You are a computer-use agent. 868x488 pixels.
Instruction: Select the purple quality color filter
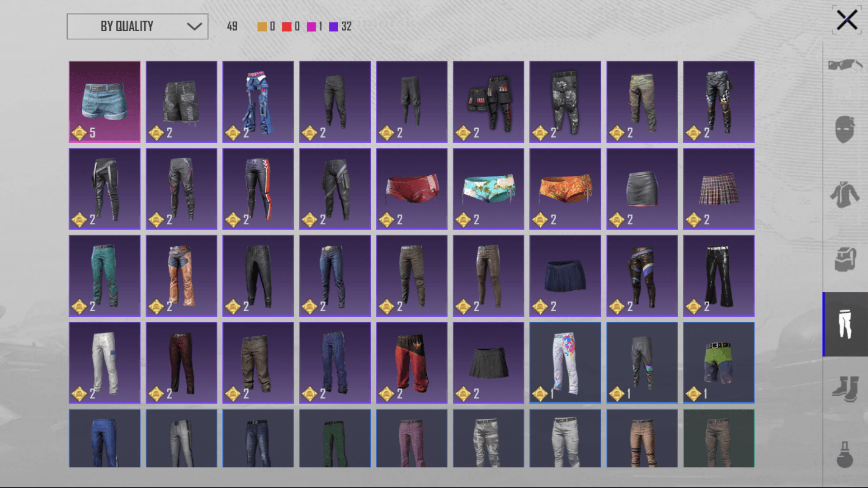pos(334,27)
